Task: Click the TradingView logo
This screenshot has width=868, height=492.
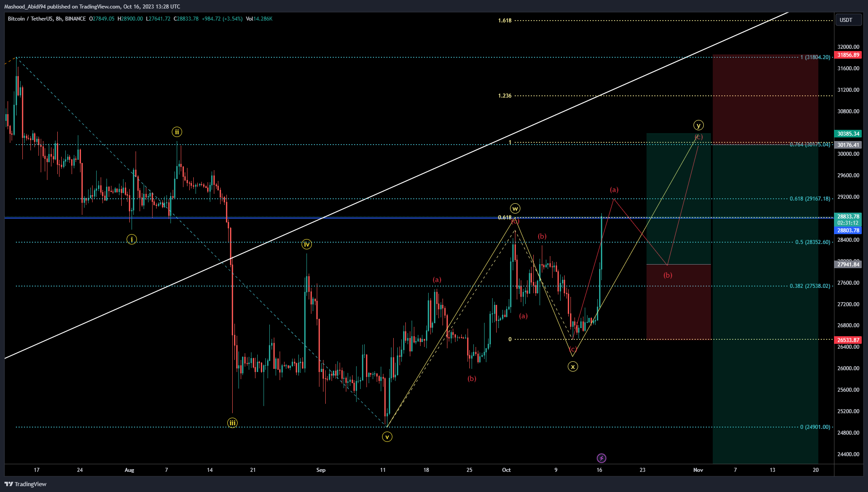Action: 26,484
